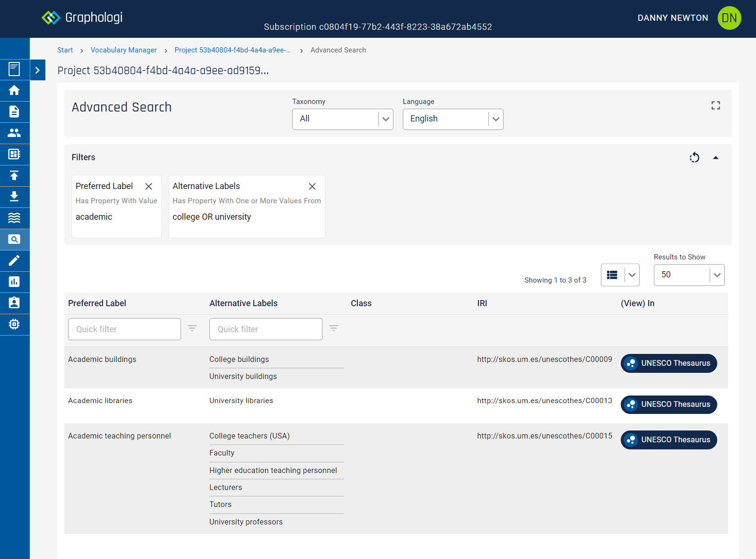Image resolution: width=756 pixels, height=559 pixels.
Task: Expand the sidebar with the chevron arrow
Action: pyautogui.click(x=37, y=70)
